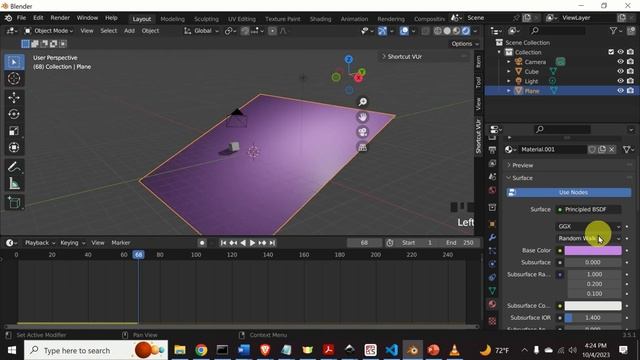Screen dimensions: 640x360
Task: Select the Scale tool
Action: click(14, 131)
